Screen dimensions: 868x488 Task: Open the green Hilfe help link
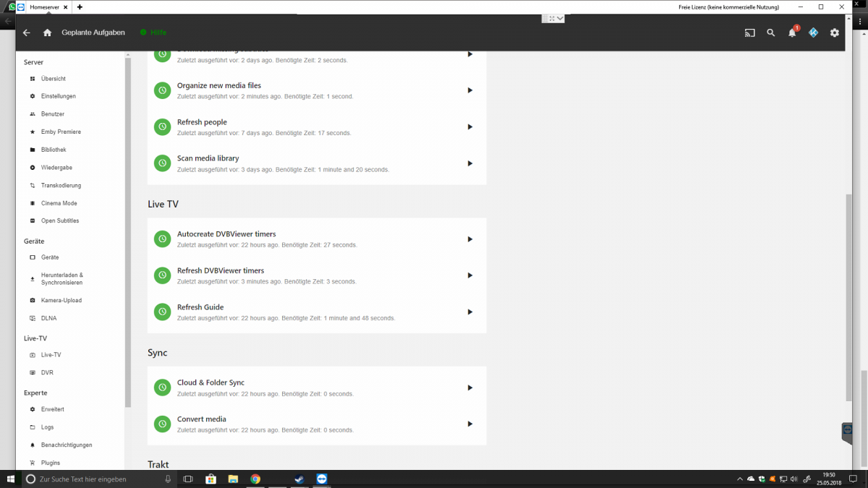coord(153,33)
